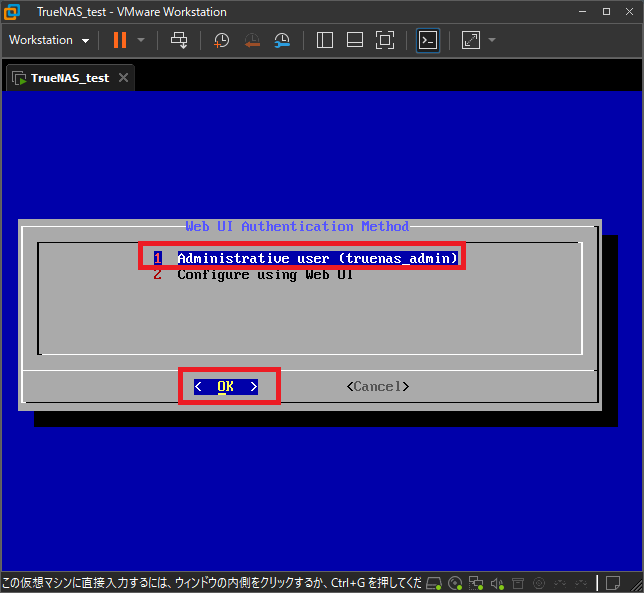Screen dimensions: 644x593
Task: Click the Web UI Authentication Method title
Action: (297, 226)
